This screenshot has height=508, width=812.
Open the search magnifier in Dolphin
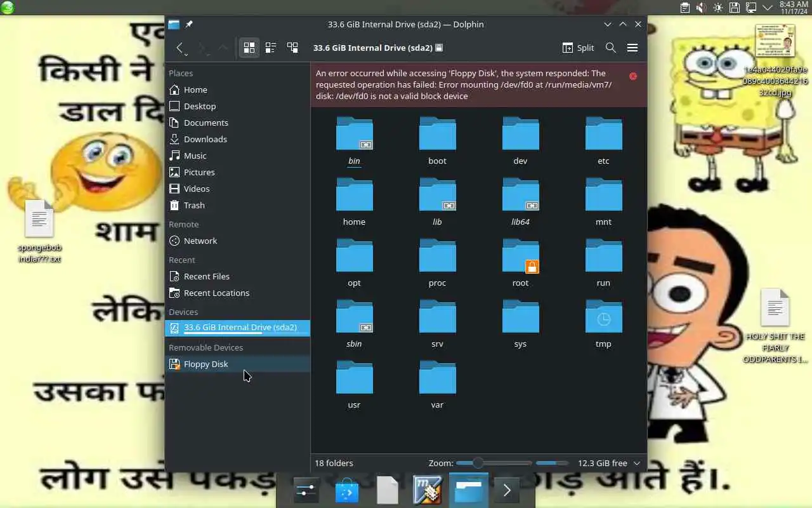[610, 48]
